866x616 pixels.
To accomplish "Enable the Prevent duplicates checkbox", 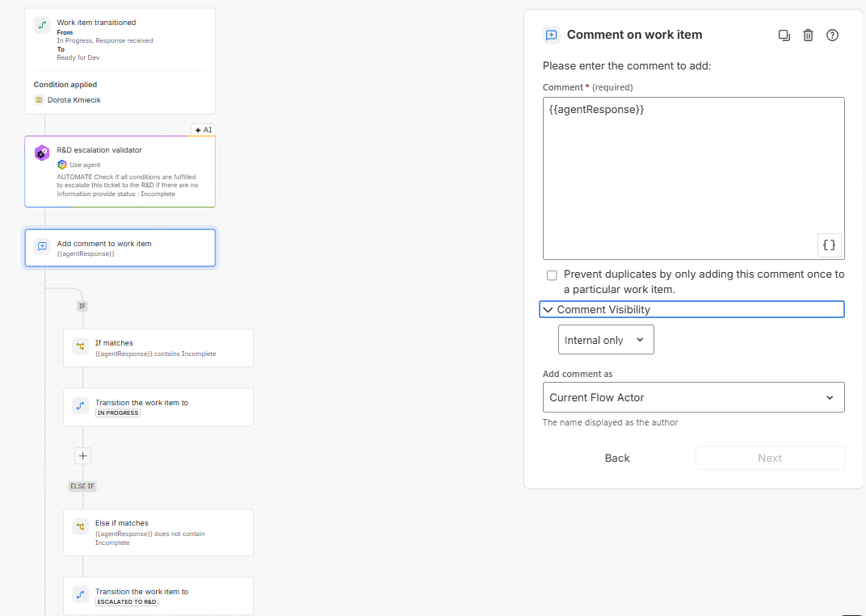I will coord(552,274).
